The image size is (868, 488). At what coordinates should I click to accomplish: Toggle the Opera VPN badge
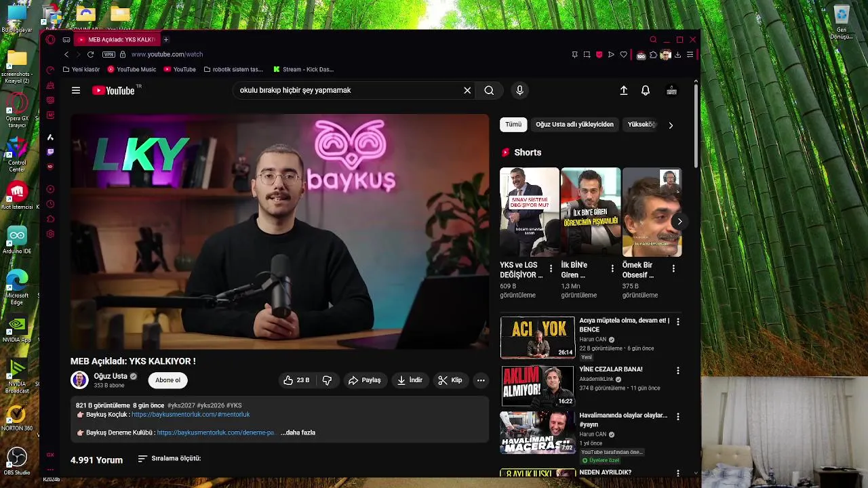click(108, 54)
